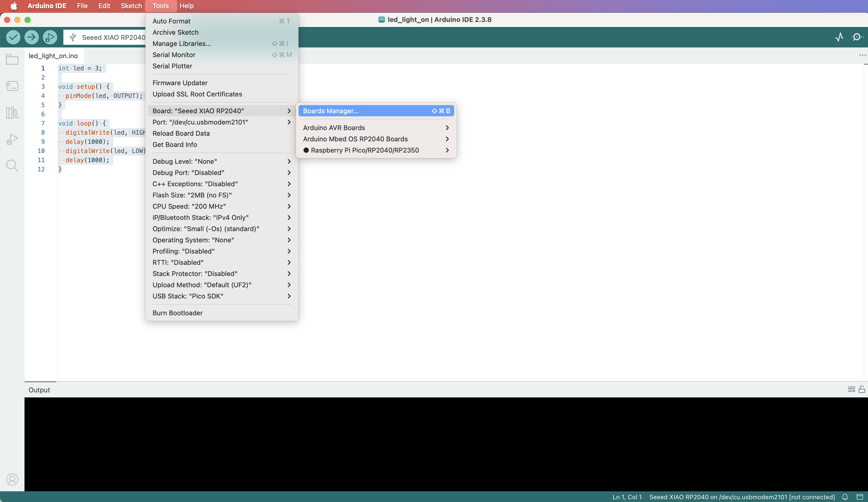Click the Verify checkmark button
Screen dimensions: 868x502
[13, 37]
